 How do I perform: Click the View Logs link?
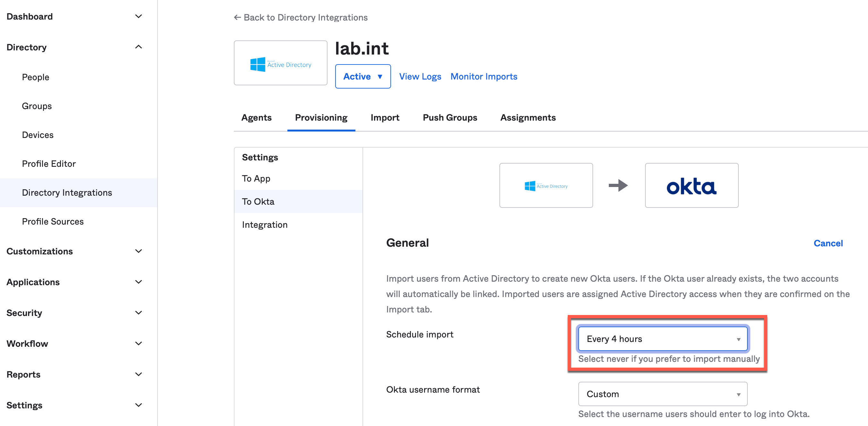(420, 76)
